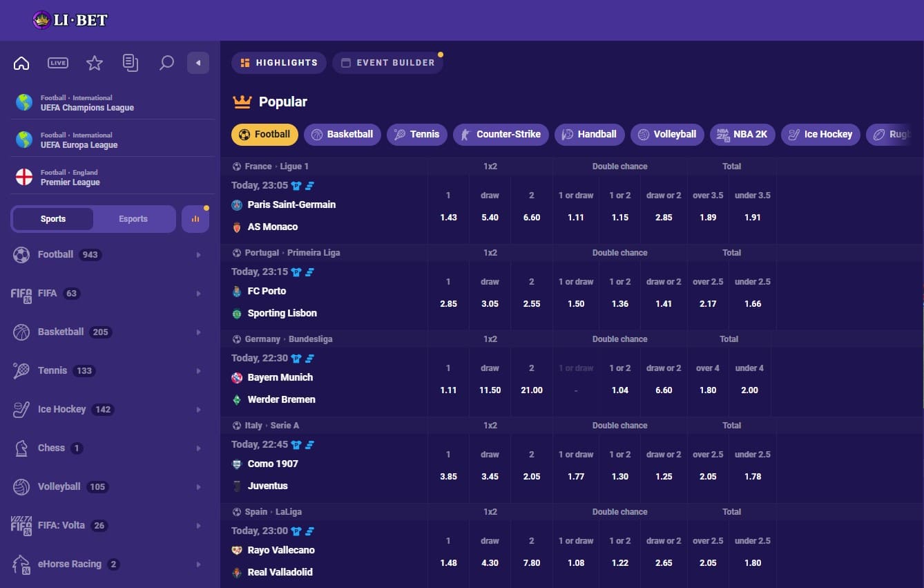Image resolution: width=924 pixels, height=588 pixels.
Task: Open the Event Builder button
Action: click(387, 63)
